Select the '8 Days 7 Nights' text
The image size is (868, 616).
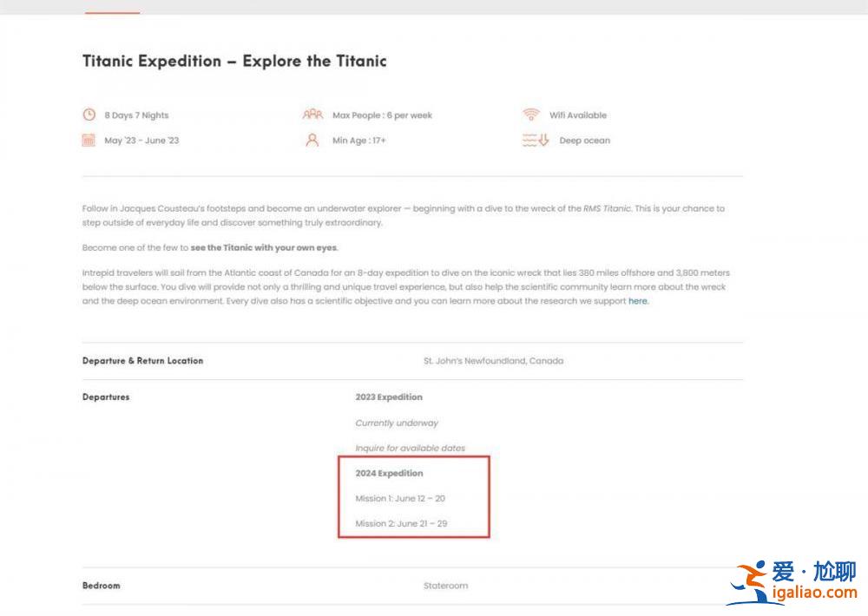(136, 115)
